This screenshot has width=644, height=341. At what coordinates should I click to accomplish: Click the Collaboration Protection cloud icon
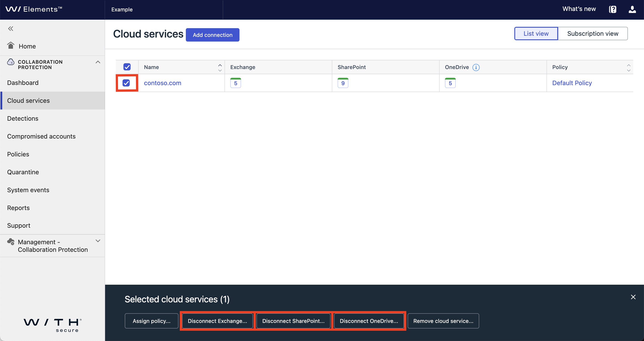point(11,62)
